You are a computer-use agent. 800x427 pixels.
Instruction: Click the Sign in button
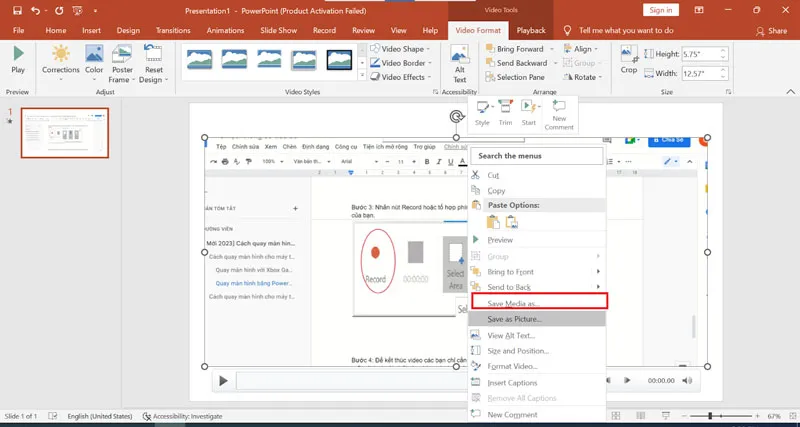point(661,9)
